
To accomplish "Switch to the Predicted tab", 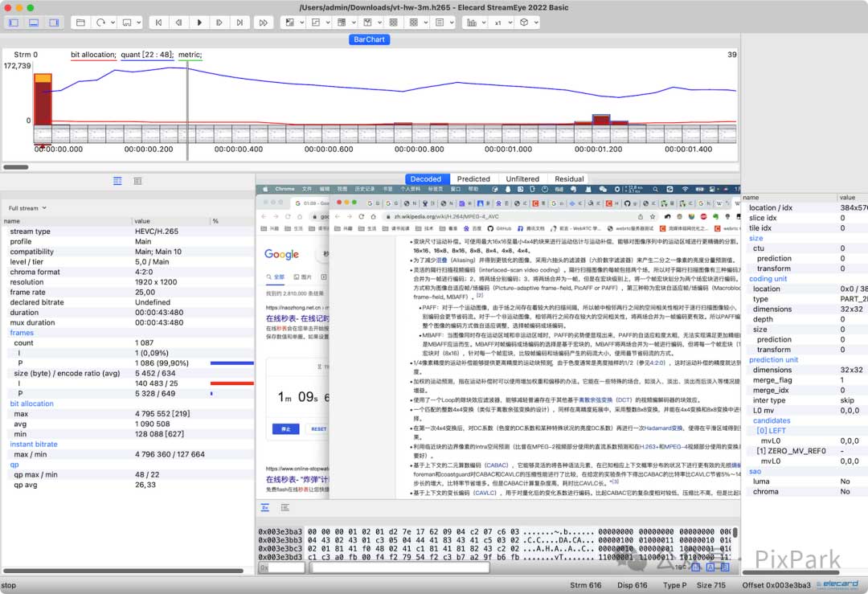I will click(x=473, y=179).
